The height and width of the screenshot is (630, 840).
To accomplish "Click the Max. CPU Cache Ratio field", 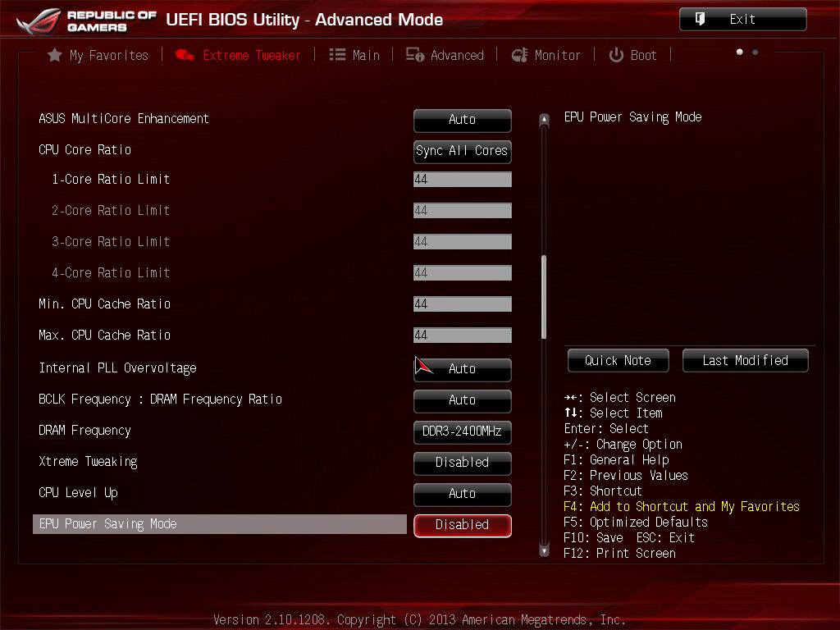I will pyautogui.click(x=463, y=335).
